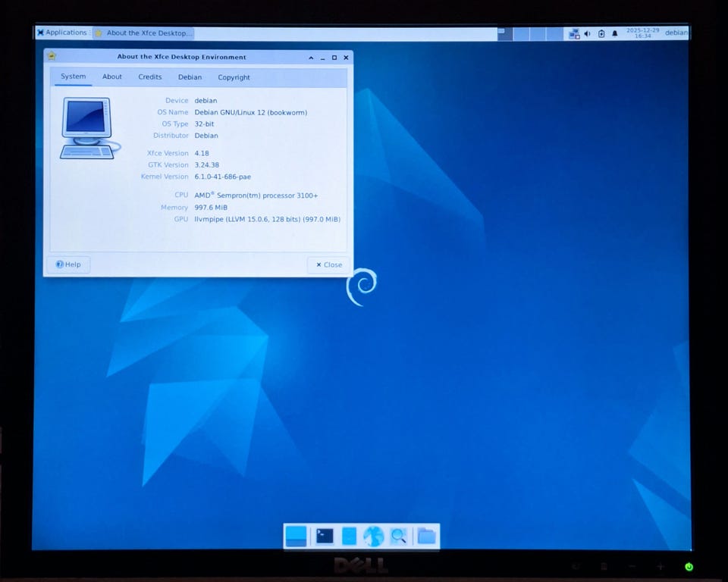Screen dimensions: 728x582
Task: Switch to the third workspace in the switcher
Action: [538, 33]
